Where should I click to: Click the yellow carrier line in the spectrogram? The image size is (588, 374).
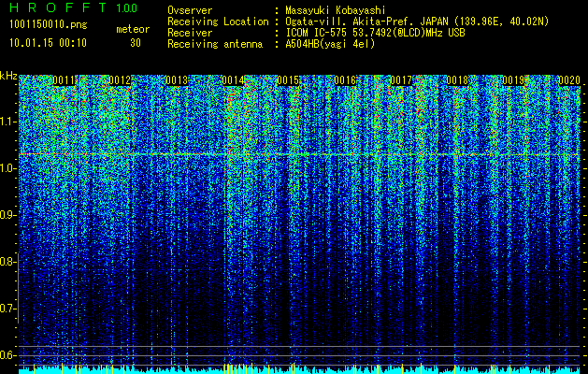pyautogui.click(x=300, y=154)
